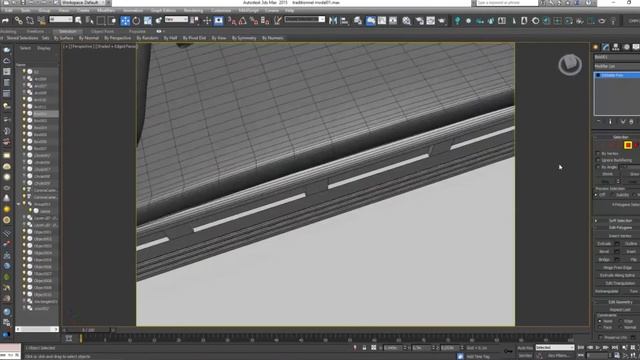Screen dimensions: 640x360
Task: Click the Rectangular Selection Region icon
Action: [x=101, y=20]
